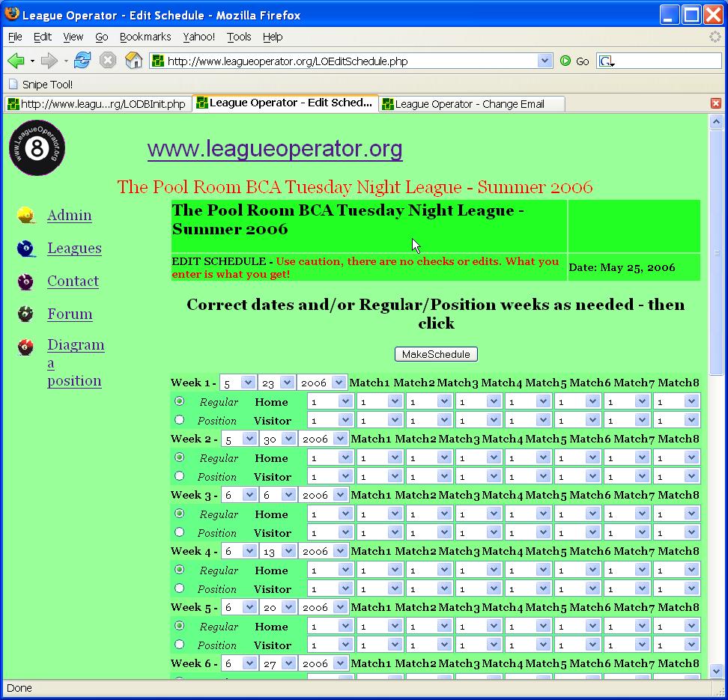The height and width of the screenshot is (700, 728).
Task: Click the purple ball icon beside Contact
Action: click(x=26, y=281)
